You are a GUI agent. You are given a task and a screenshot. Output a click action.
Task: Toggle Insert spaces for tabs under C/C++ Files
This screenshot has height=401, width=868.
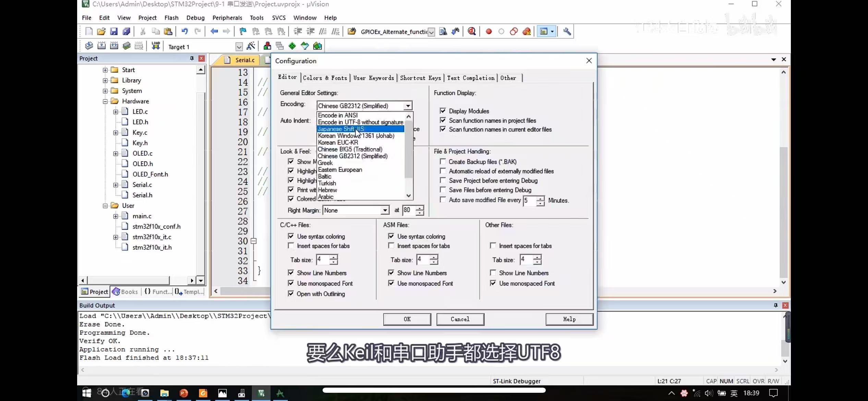[291, 246]
